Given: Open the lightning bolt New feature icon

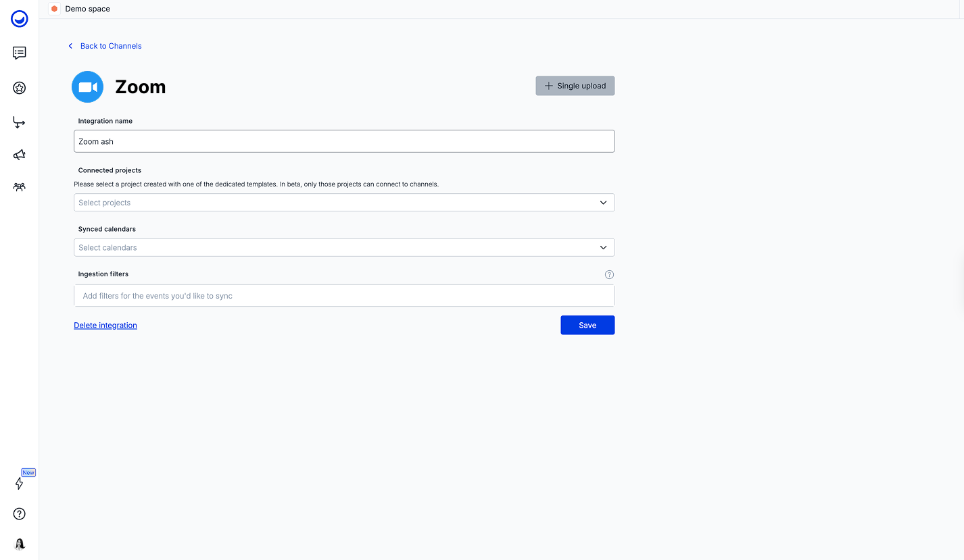Looking at the screenshot, I should coord(19,484).
